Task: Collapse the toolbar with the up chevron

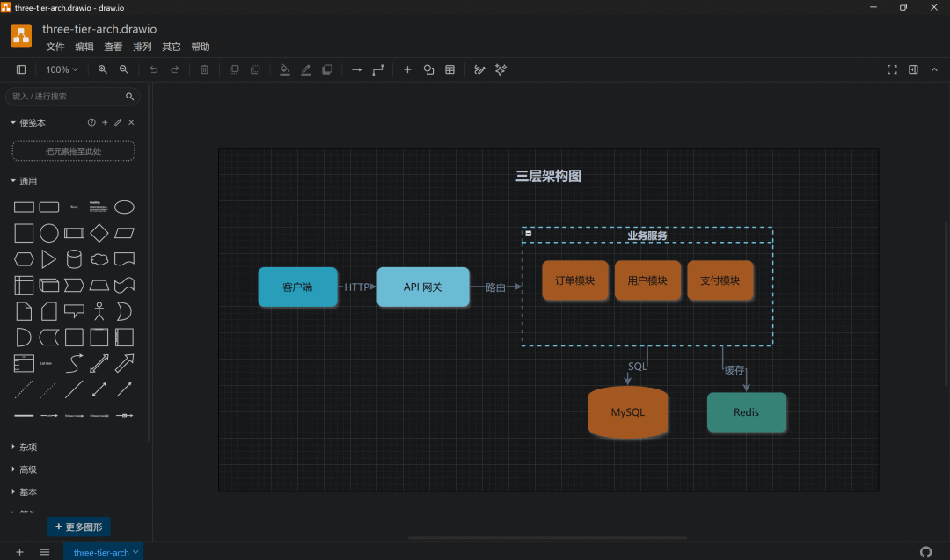Action: [934, 69]
